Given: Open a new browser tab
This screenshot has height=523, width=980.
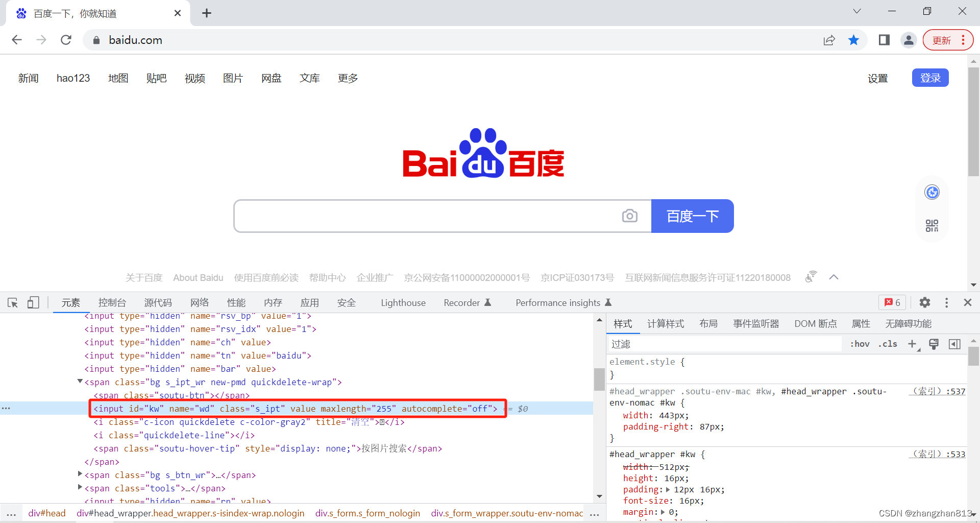Looking at the screenshot, I should (x=207, y=13).
